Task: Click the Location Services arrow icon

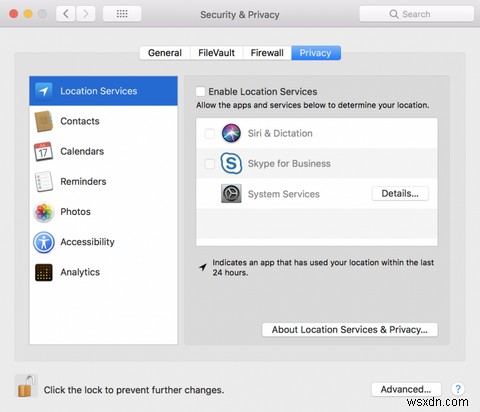Action: point(44,91)
